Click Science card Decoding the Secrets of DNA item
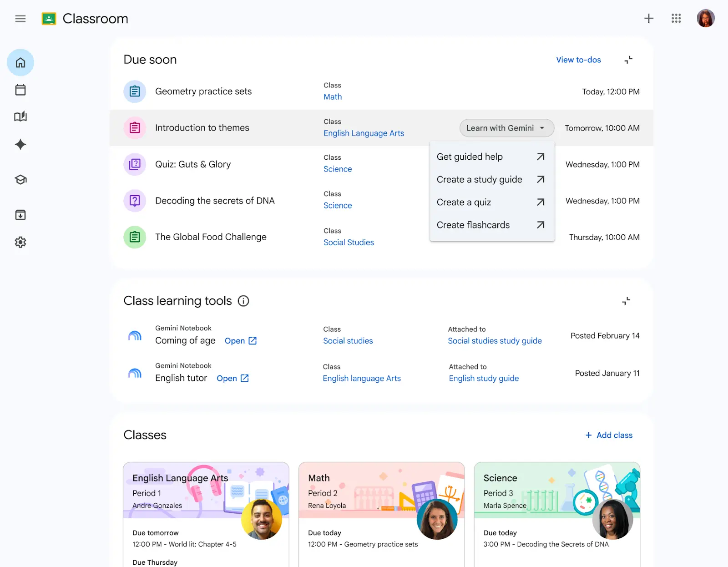Screen dimensions: 728x567 coord(546,544)
